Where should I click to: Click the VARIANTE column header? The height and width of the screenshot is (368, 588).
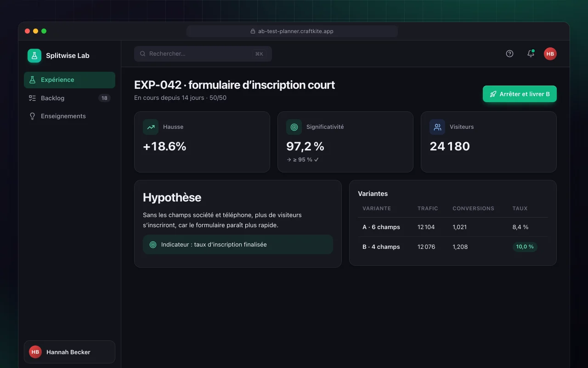click(377, 208)
